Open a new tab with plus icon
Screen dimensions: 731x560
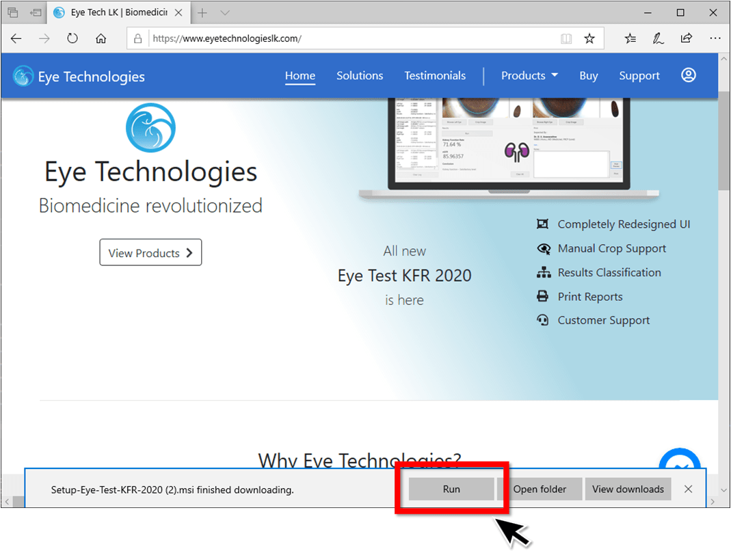coord(202,12)
